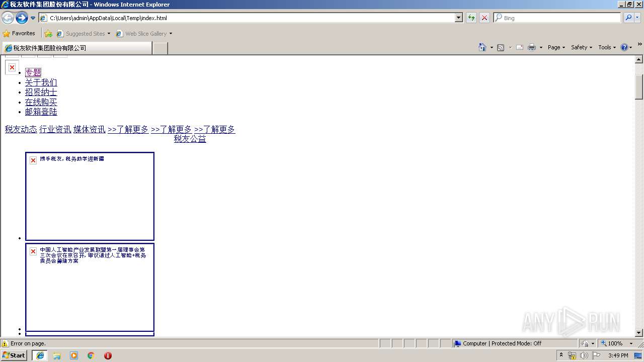644x362 pixels.
Task: Open the 中国人工智能产业发展联盟 news box
Action: coord(90,288)
